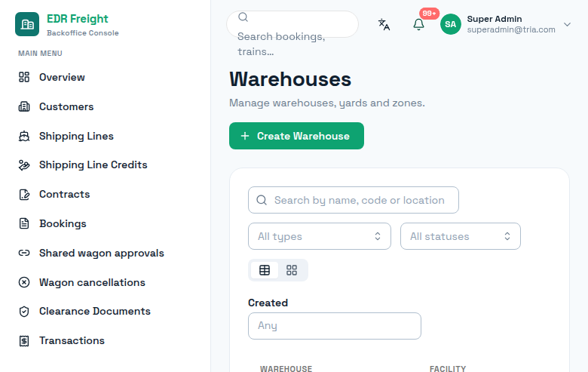Click the plus icon in Create Warehouse
The image size is (588, 372).
[x=245, y=136]
